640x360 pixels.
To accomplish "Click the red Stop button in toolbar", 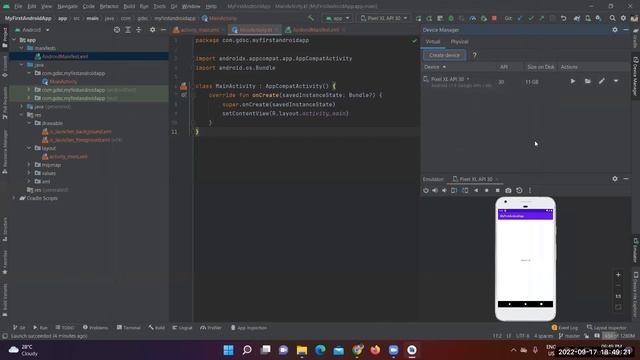I will coord(494,18).
